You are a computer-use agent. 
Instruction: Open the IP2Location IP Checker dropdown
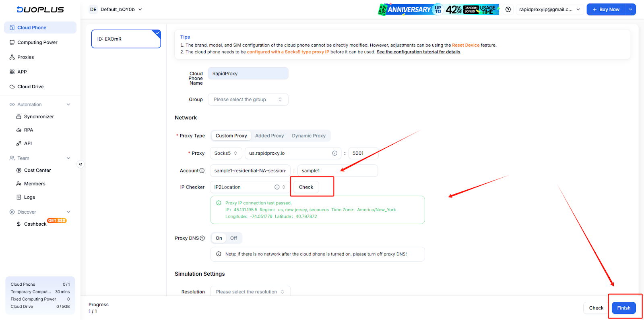click(x=250, y=187)
